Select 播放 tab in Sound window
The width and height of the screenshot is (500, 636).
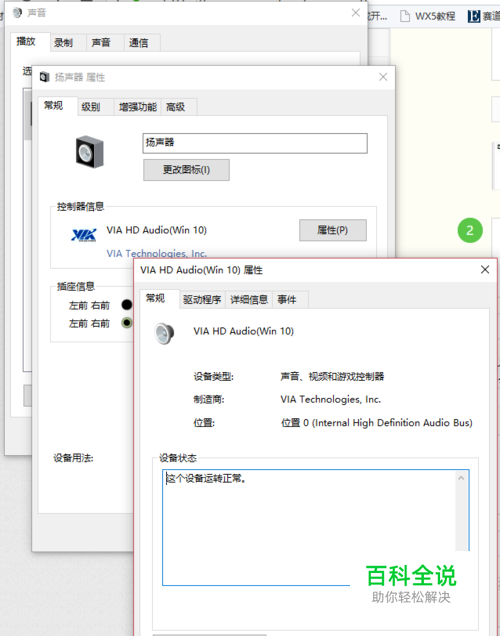tap(26, 41)
